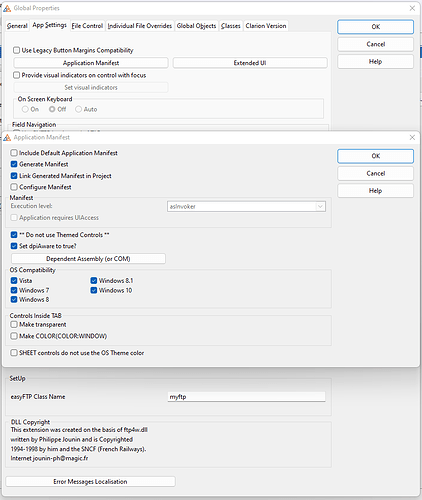Select the Auto on-screen keyboard radio button
422x500 pixels.
pyautogui.click(x=78, y=109)
